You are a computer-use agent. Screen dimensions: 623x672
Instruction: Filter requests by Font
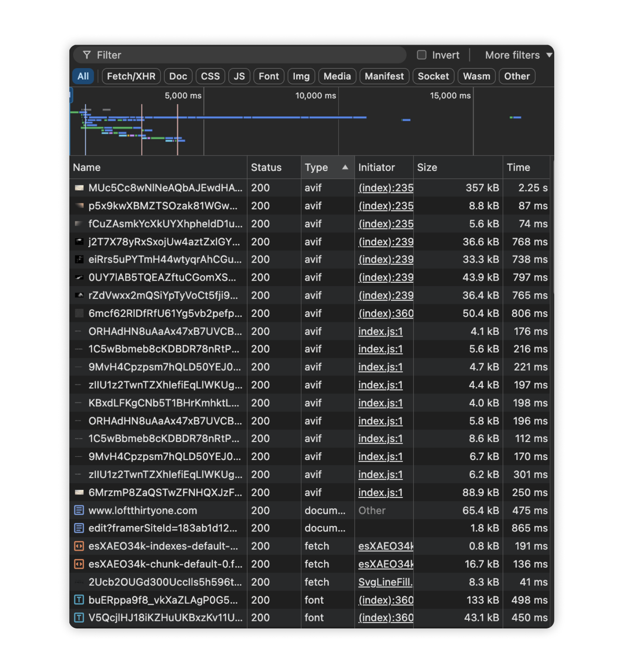coord(269,76)
